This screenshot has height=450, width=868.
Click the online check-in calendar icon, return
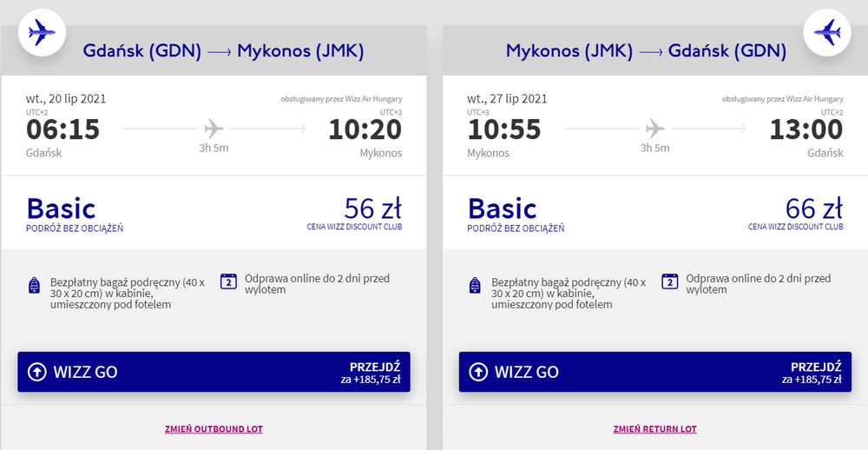[x=669, y=281]
